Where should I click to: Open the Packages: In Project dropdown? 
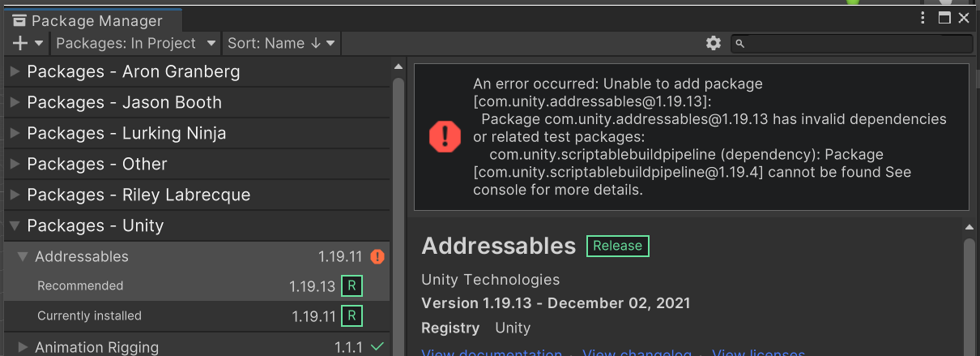(136, 43)
